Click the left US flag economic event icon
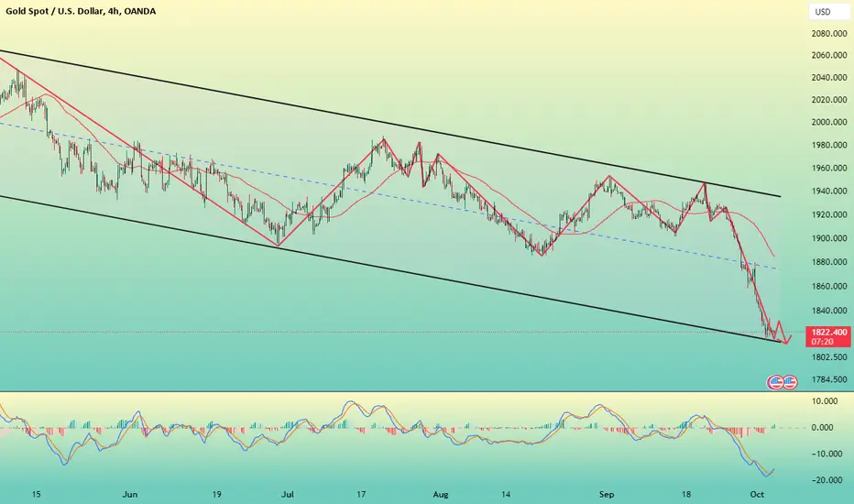The image size is (854, 504). point(775,382)
